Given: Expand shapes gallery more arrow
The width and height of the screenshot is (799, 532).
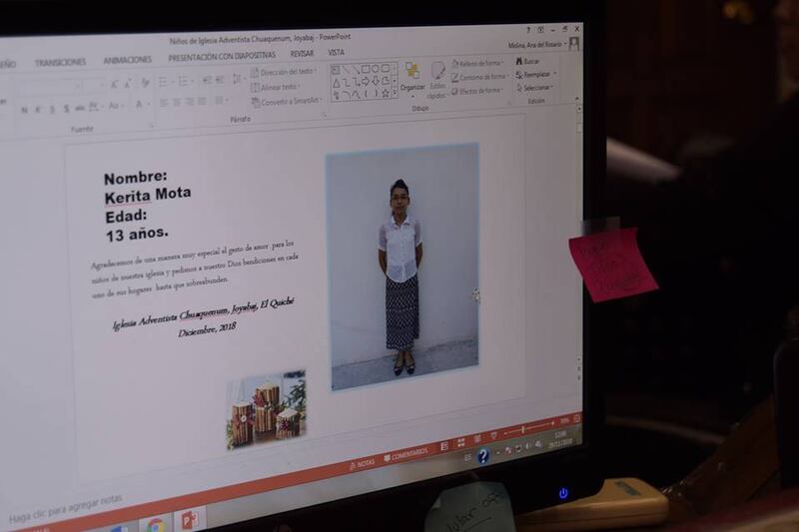Looking at the screenshot, I should pos(395,93).
